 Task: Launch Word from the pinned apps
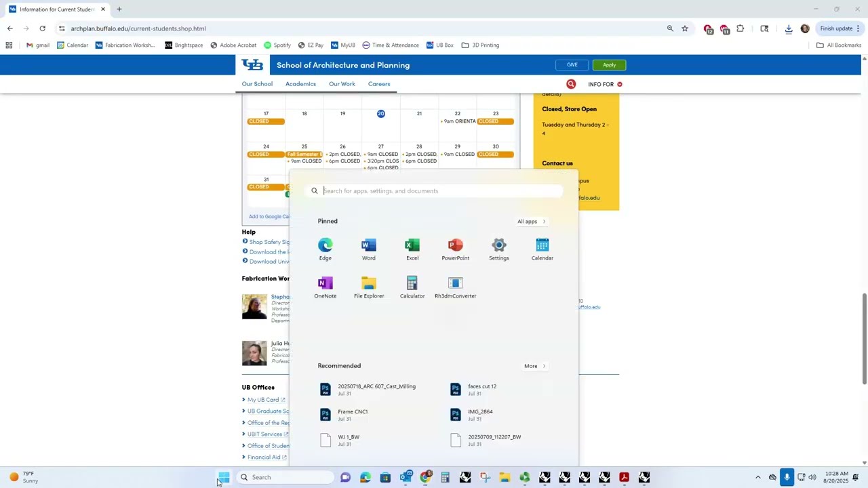pyautogui.click(x=369, y=249)
